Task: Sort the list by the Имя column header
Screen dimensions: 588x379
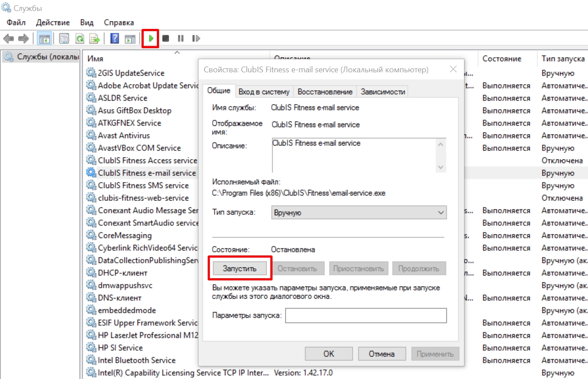Action: [x=95, y=58]
